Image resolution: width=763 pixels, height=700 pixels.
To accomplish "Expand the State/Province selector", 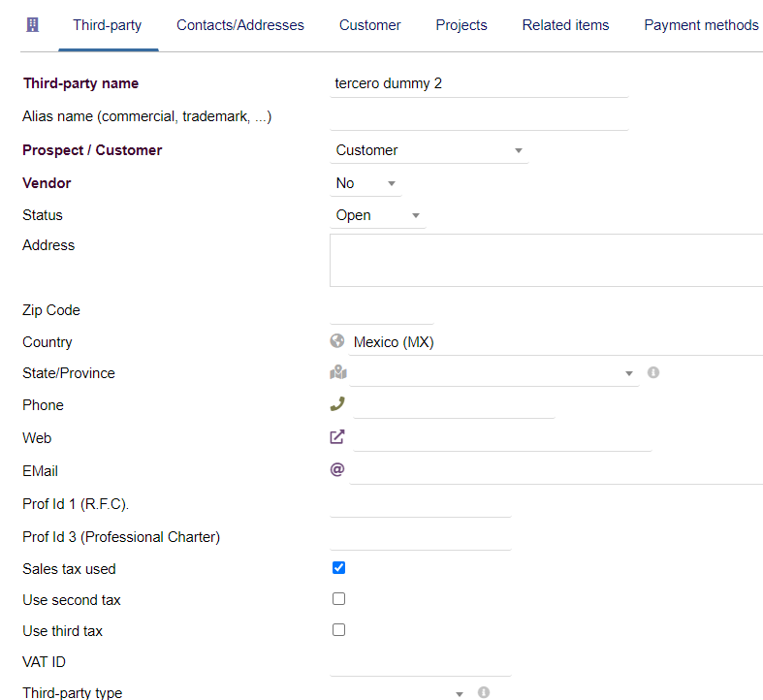I will pos(493,374).
